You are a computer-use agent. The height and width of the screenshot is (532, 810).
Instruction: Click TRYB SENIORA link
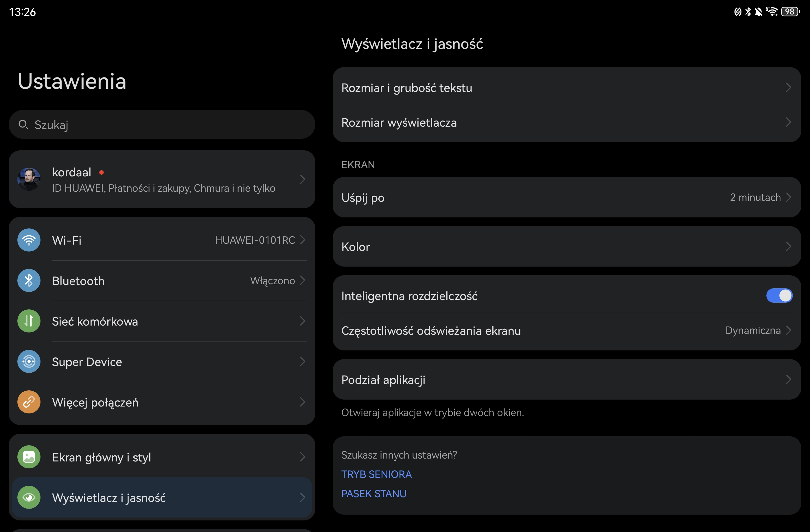(376, 474)
